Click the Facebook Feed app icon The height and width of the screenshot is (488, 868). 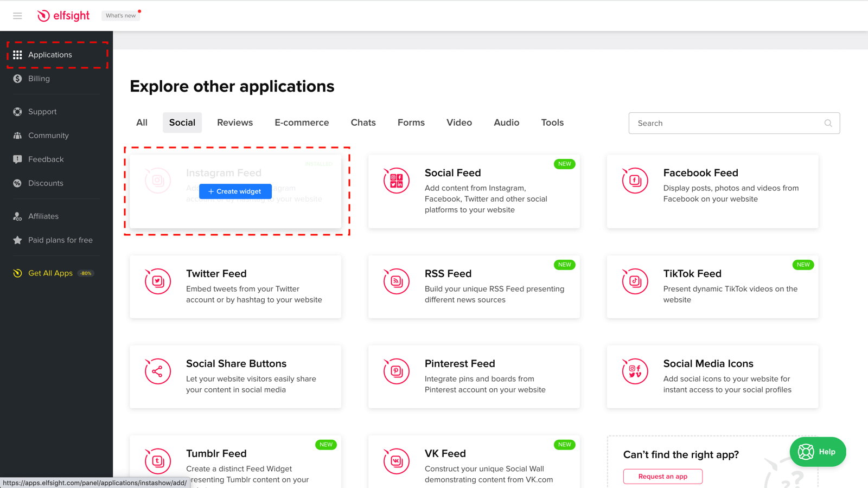click(x=635, y=181)
